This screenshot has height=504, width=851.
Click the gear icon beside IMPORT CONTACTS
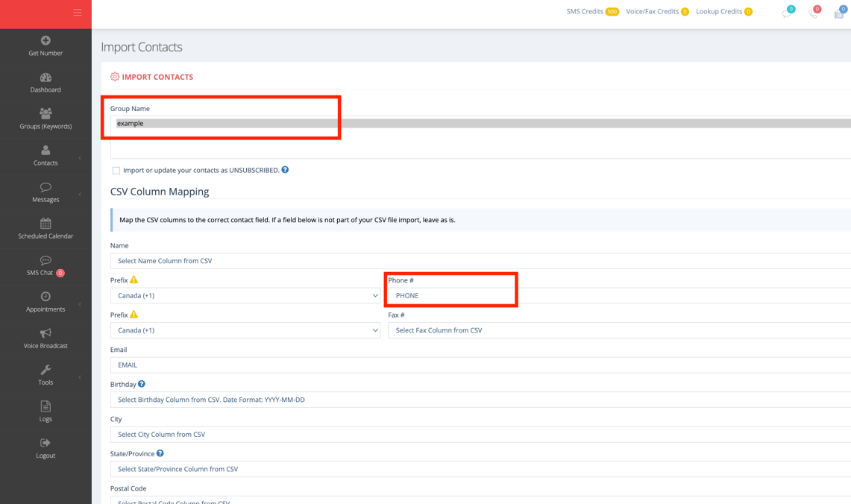115,77
